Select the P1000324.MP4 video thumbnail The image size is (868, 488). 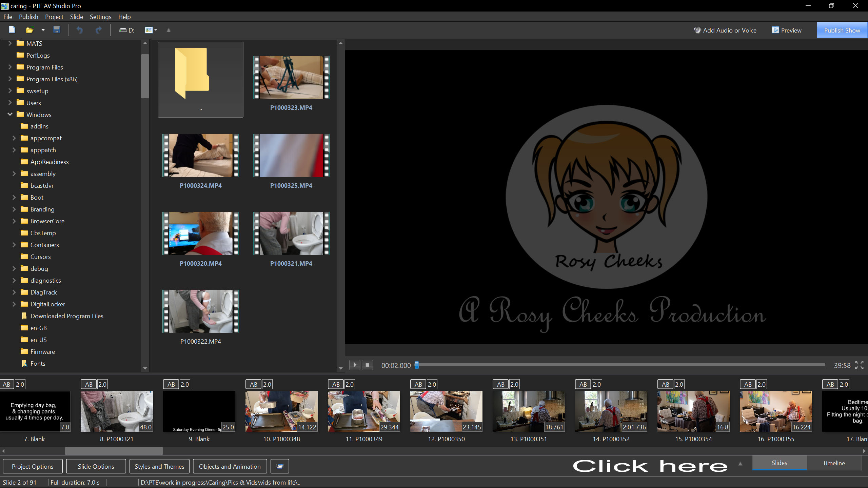201,156
